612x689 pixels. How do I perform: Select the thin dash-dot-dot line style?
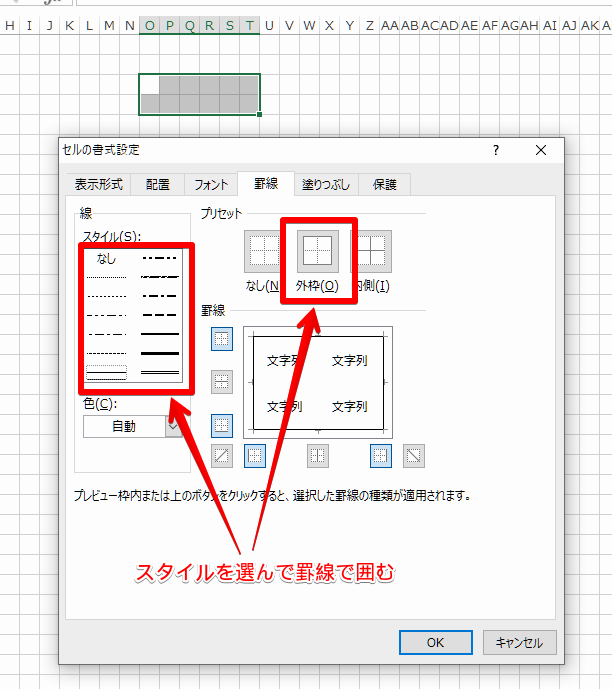point(106,315)
